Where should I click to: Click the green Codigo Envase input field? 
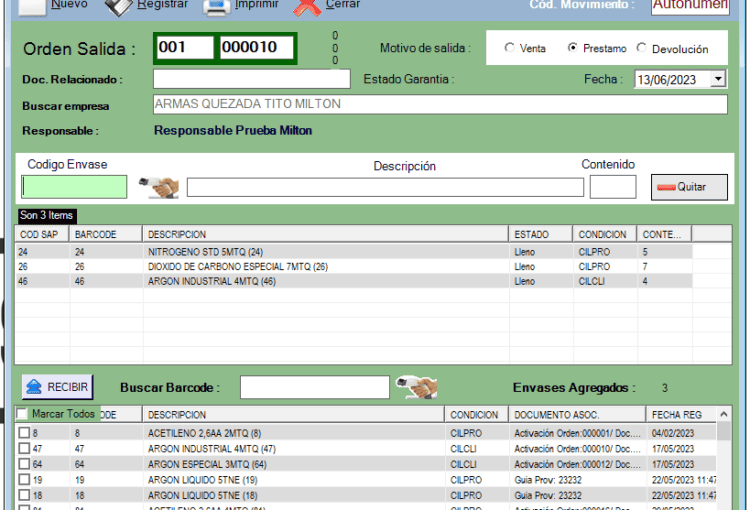(x=74, y=187)
